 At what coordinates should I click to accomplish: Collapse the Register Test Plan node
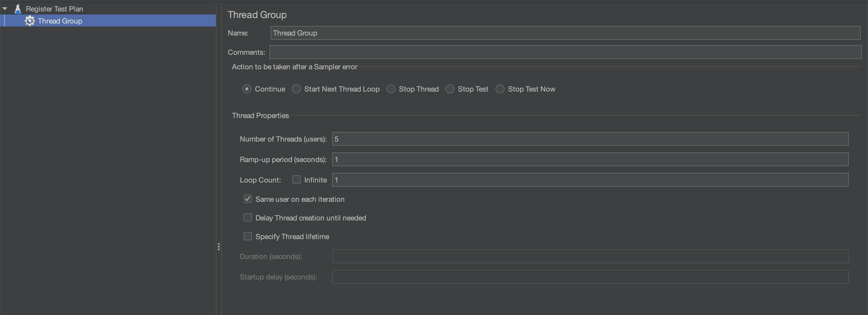[x=5, y=8]
